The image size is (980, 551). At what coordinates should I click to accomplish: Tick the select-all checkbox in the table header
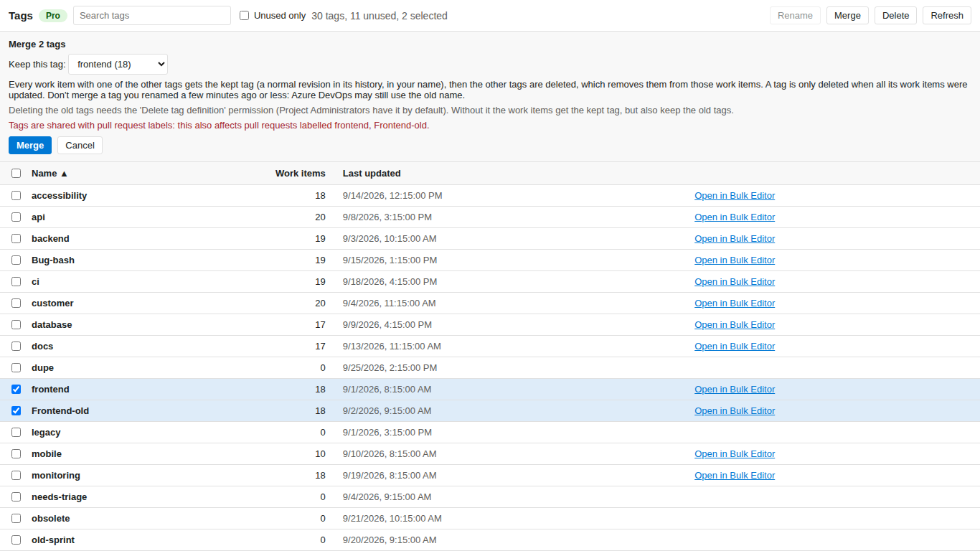tap(17, 174)
